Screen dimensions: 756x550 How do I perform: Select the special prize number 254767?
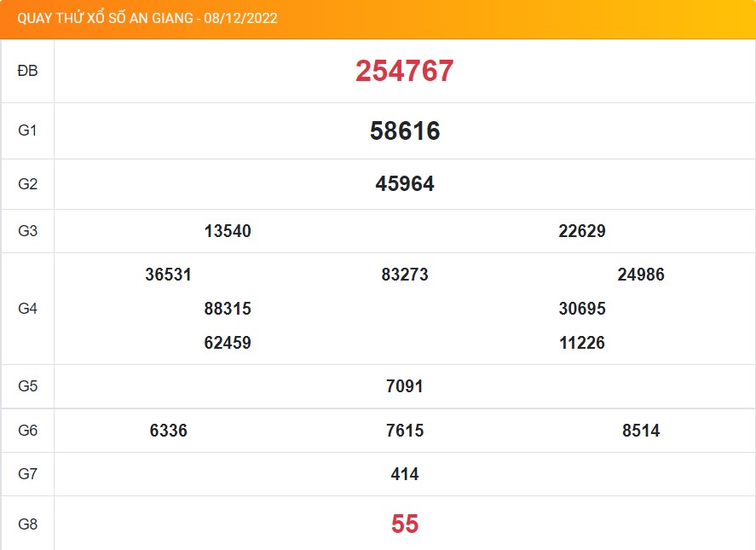pyautogui.click(x=404, y=72)
